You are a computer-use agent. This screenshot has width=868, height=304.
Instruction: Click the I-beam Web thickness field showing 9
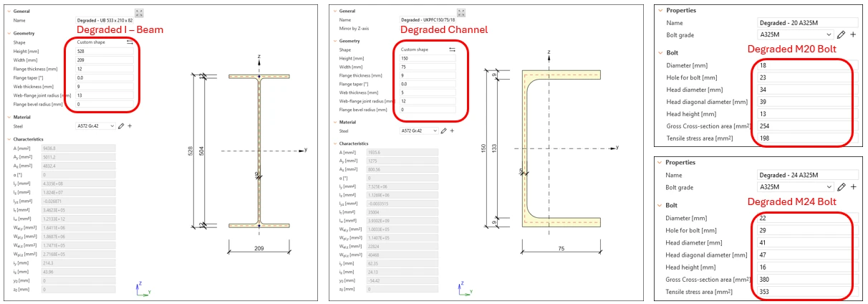pyautogui.click(x=105, y=87)
